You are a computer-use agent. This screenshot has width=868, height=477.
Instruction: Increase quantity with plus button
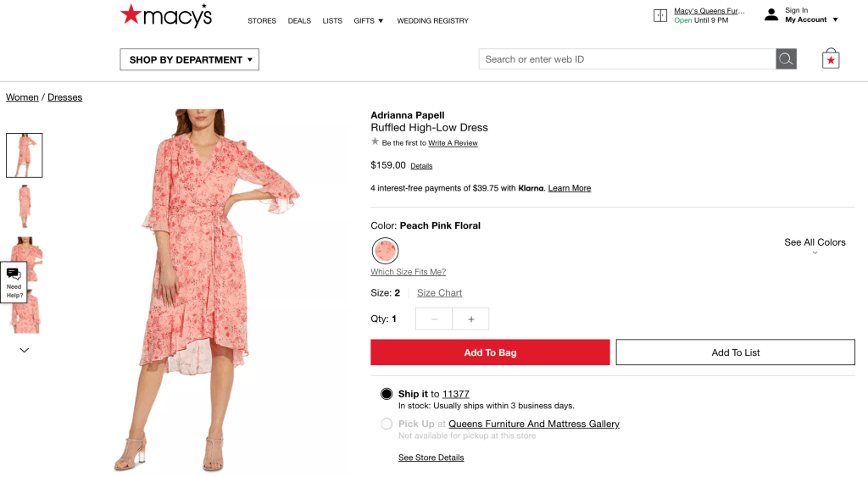[471, 319]
